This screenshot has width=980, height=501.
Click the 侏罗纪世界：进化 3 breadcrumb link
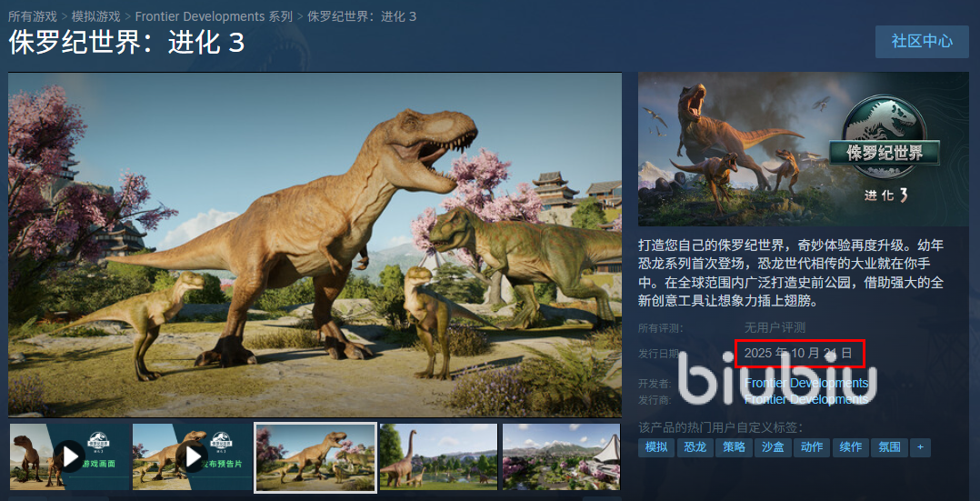362,16
